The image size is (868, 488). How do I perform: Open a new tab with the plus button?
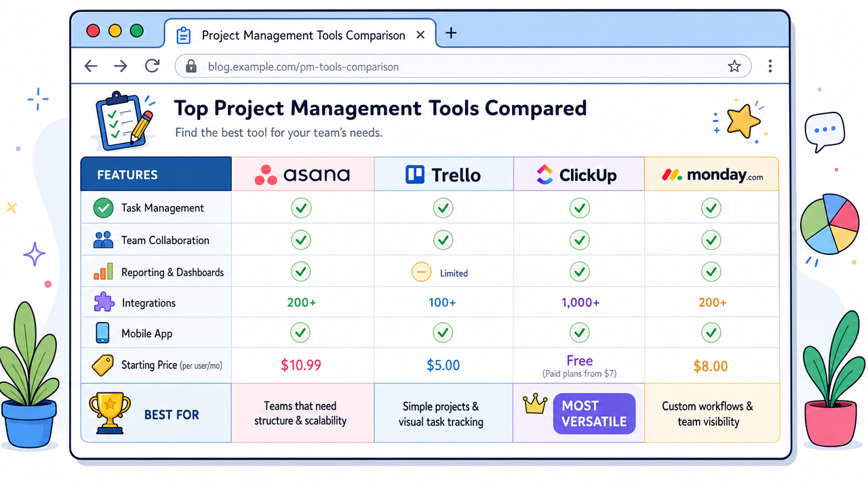coord(451,33)
